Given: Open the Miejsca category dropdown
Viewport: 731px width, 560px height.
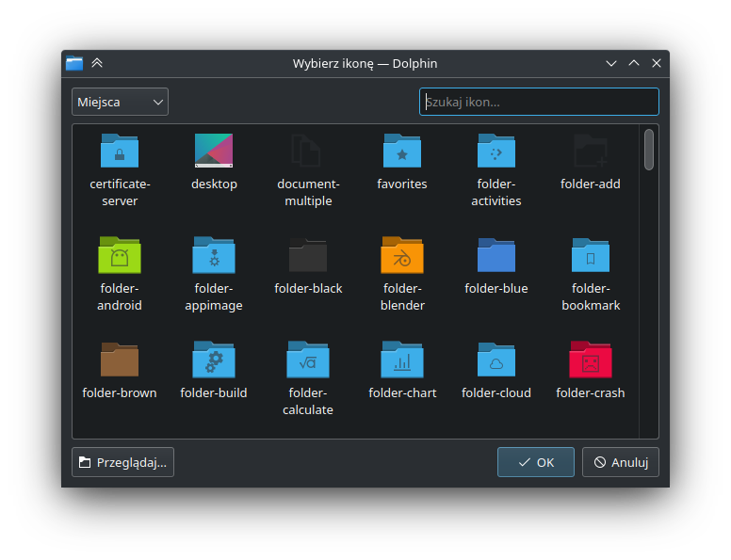Looking at the screenshot, I should tap(120, 102).
